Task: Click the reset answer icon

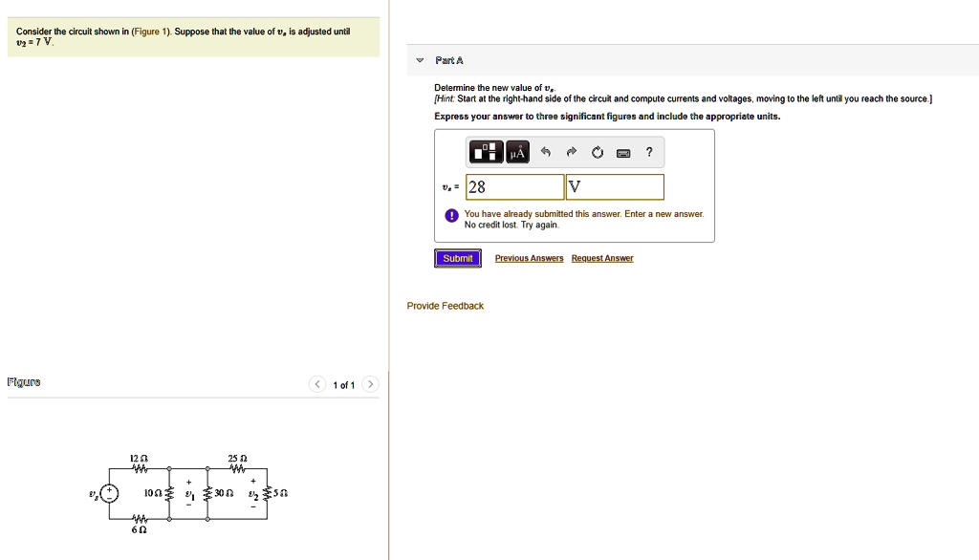Action: (597, 152)
